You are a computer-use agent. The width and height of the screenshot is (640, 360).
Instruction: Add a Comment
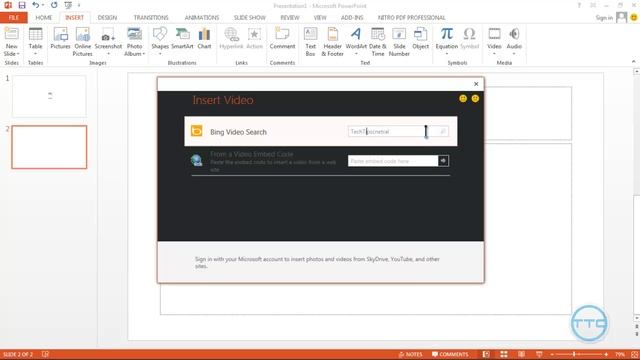point(282,39)
